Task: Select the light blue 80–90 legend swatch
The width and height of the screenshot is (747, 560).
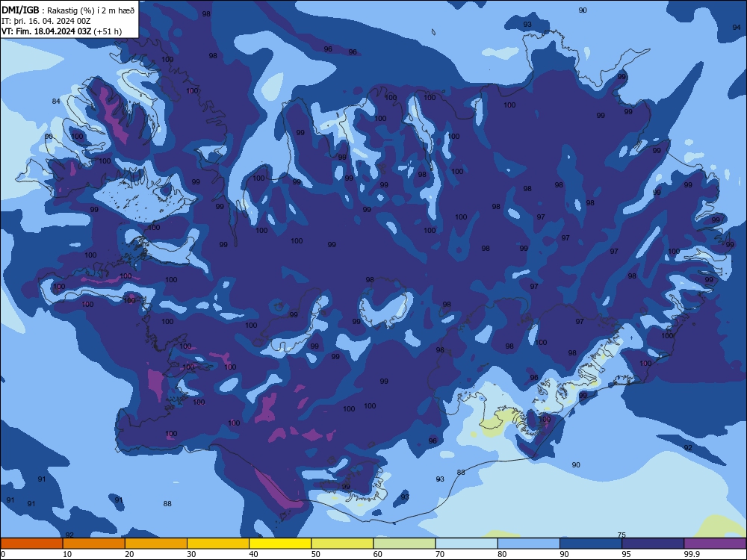Action: tap(529, 544)
